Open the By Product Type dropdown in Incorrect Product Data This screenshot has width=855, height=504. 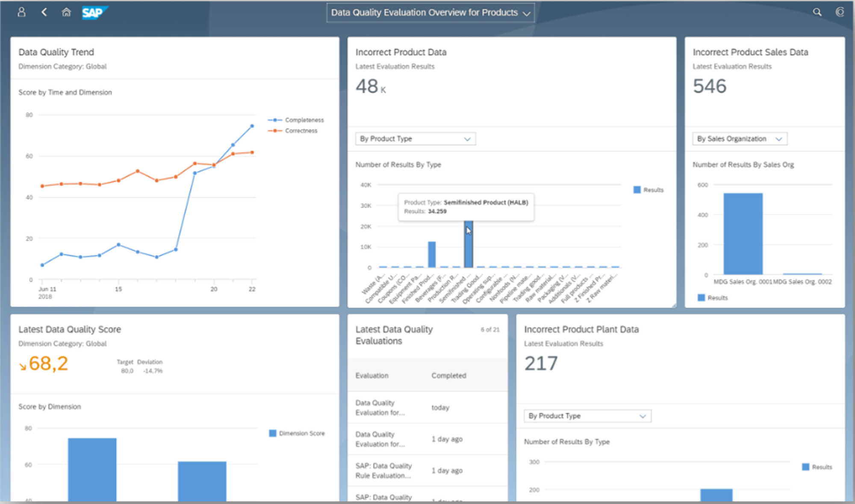[416, 139]
